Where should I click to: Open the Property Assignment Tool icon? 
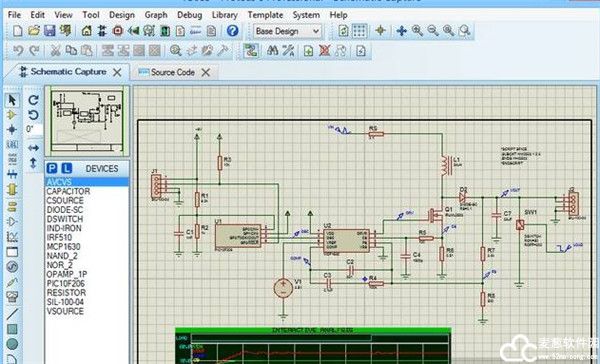289,51
